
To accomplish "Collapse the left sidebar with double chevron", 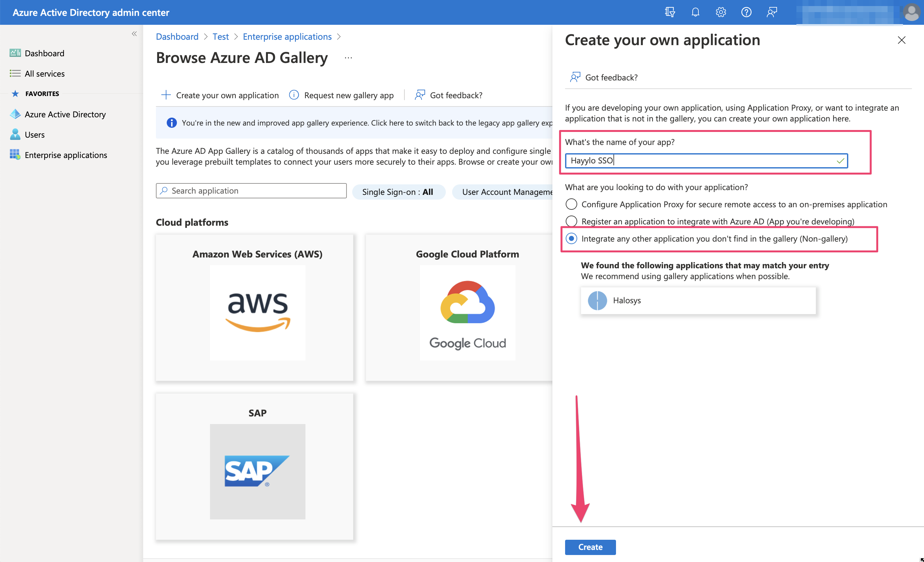I will 134,34.
